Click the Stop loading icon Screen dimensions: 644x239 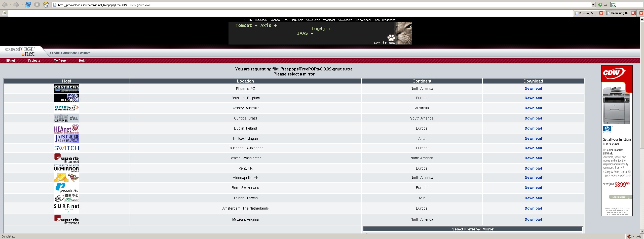pos(37,5)
